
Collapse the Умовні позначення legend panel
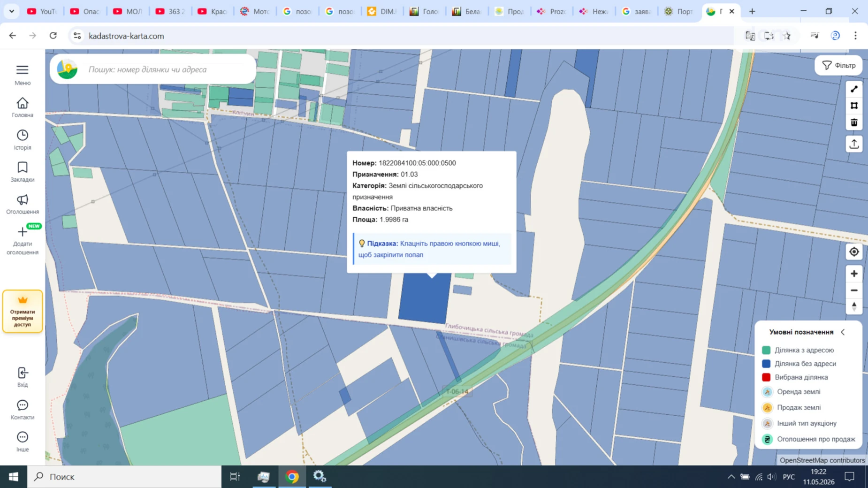(843, 332)
